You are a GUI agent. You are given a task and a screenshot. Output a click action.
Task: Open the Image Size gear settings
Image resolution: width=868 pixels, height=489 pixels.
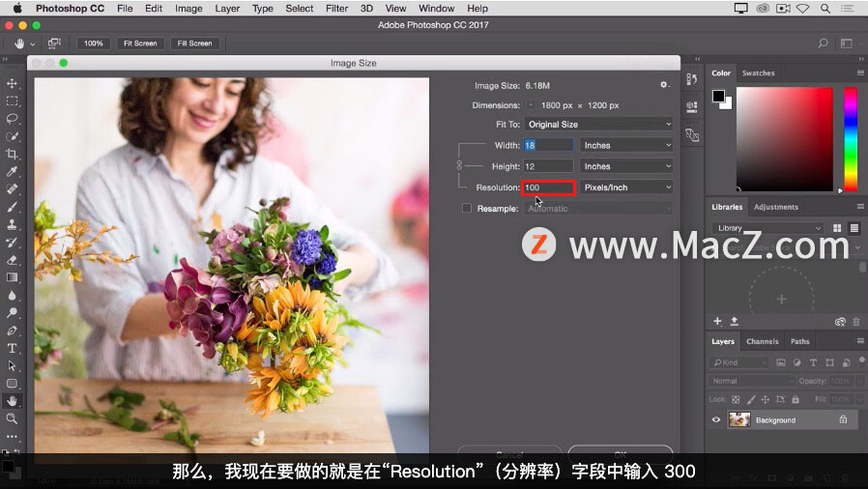point(664,85)
